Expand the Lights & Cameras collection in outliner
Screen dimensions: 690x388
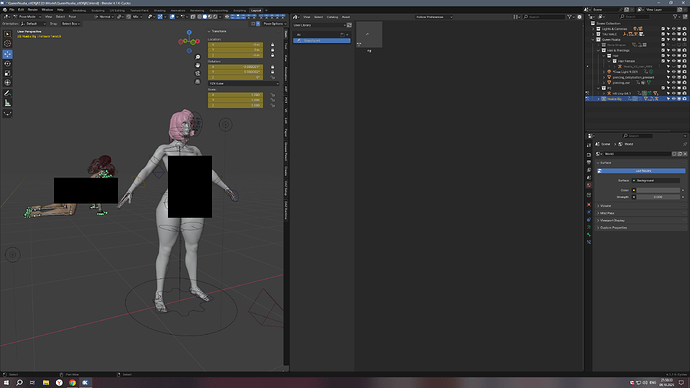coord(593,29)
